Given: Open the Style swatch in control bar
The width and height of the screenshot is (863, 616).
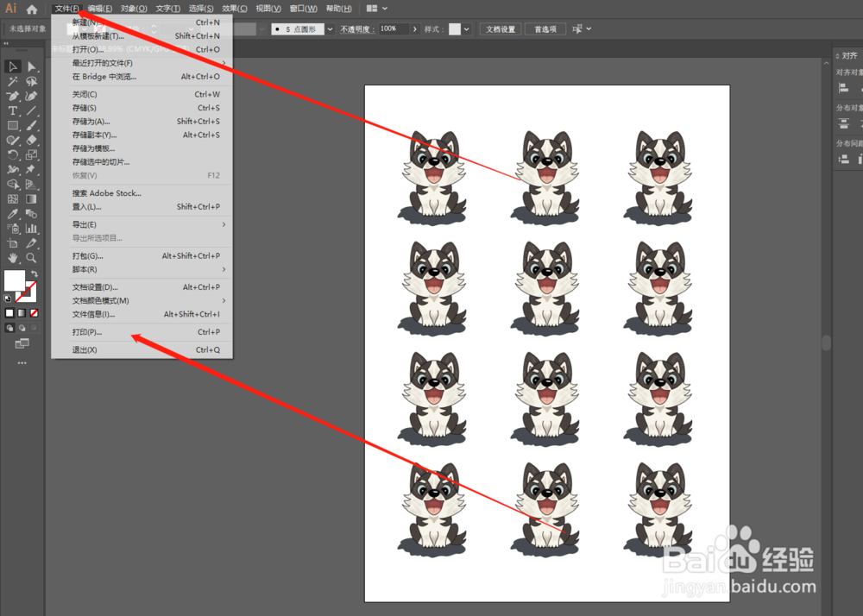Looking at the screenshot, I should pos(455,29).
